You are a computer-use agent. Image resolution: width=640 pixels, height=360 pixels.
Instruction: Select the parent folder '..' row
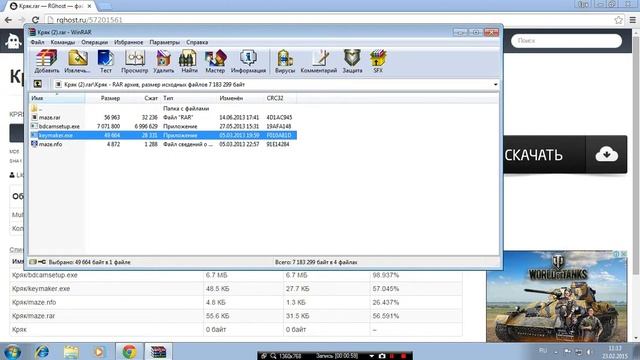coord(162,109)
